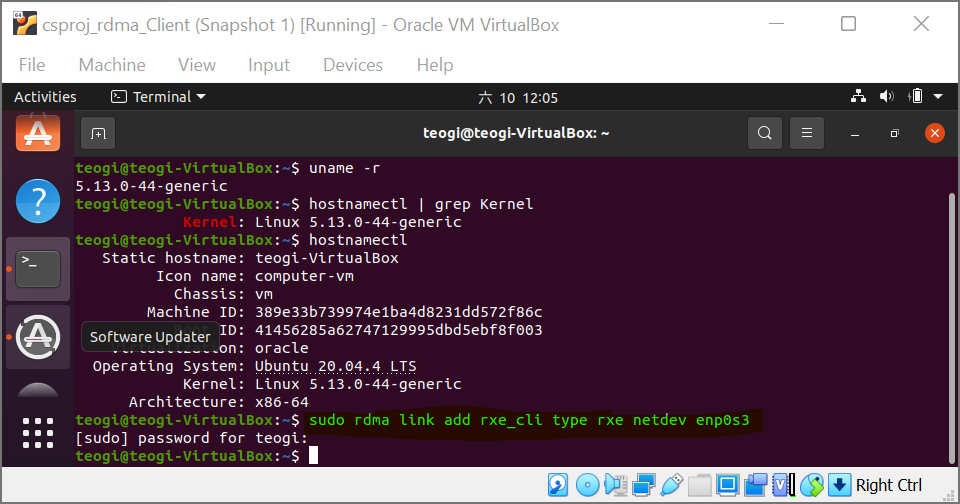Click the Terminal dock icon
This screenshot has width=960, height=504.
[x=38, y=269]
